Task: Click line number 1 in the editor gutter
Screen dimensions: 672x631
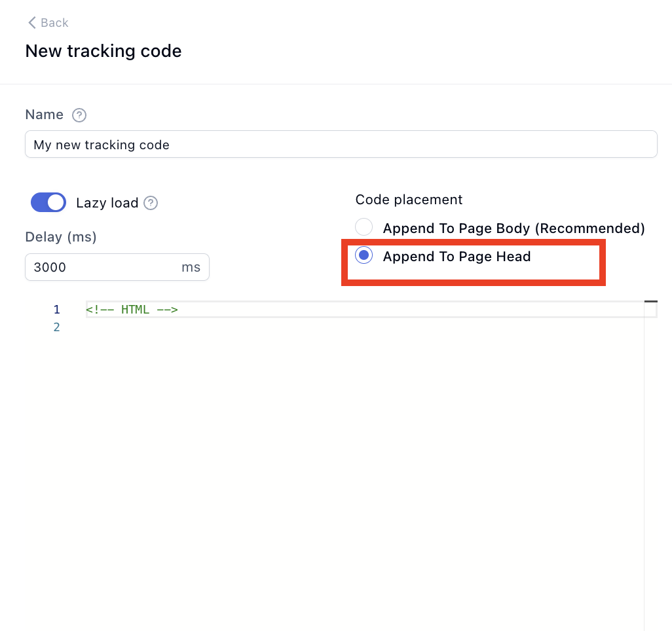Action: coord(56,309)
